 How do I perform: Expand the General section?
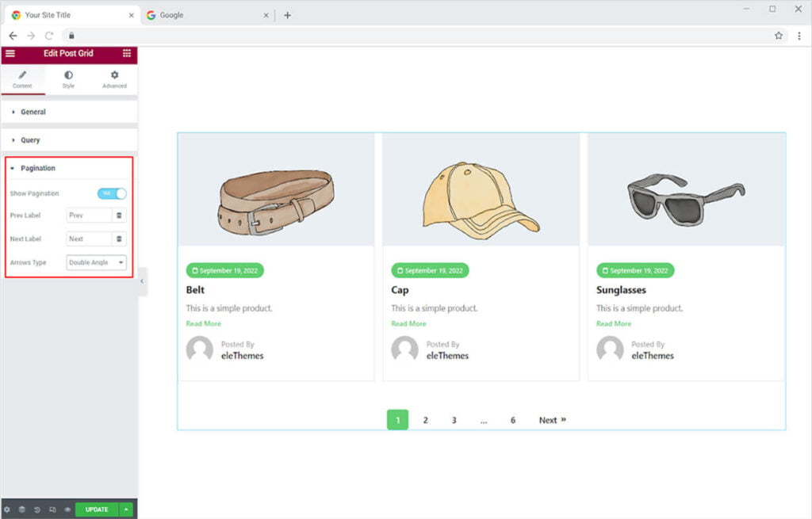[x=33, y=113]
